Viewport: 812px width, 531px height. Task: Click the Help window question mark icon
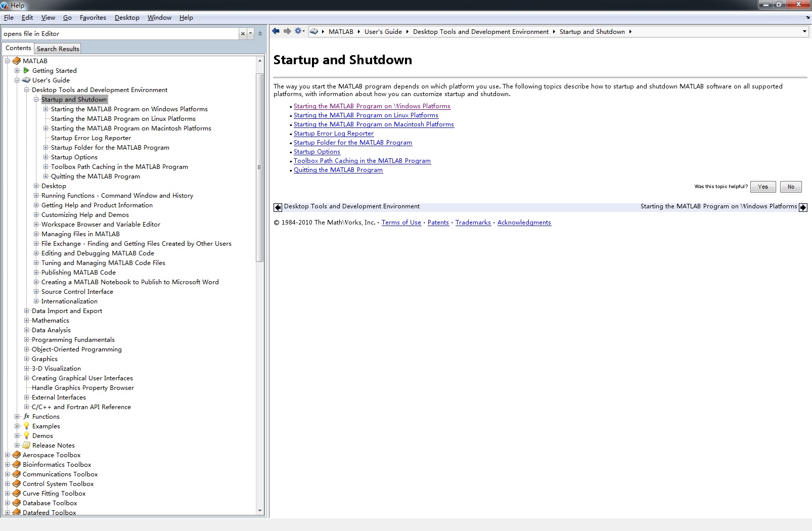pos(5,5)
